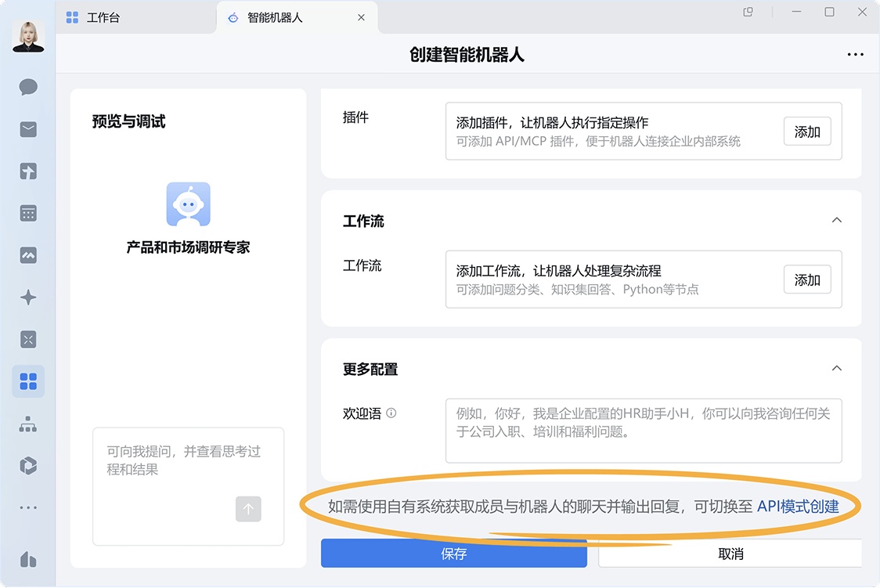Click the highlighted workbench grid icon
The width and height of the screenshot is (880, 588).
click(x=27, y=381)
